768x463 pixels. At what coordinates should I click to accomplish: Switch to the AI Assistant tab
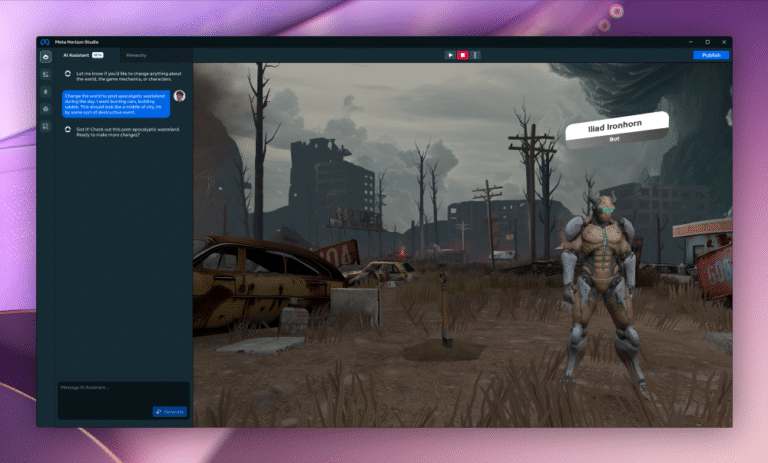[80, 55]
